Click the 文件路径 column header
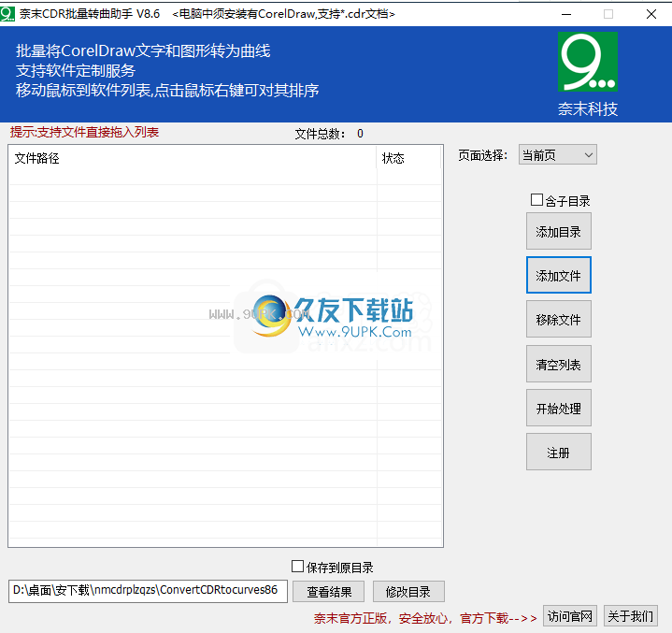The height and width of the screenshot is (633, 672). [x=192, y=158]
